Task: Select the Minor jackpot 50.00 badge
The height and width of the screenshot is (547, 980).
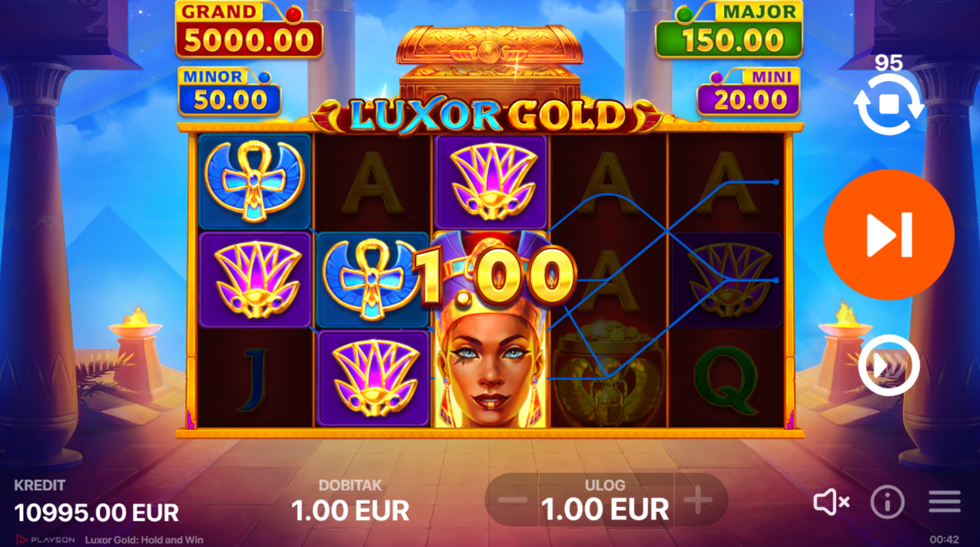Action: (230, 92)
